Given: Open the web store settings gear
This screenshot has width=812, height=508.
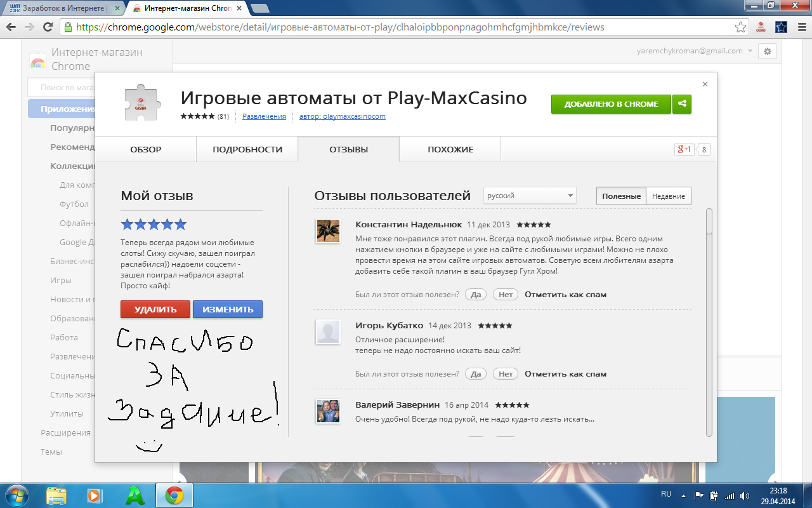Looking at the screenshot, I should pyautogui.click(x=768, y=51).
